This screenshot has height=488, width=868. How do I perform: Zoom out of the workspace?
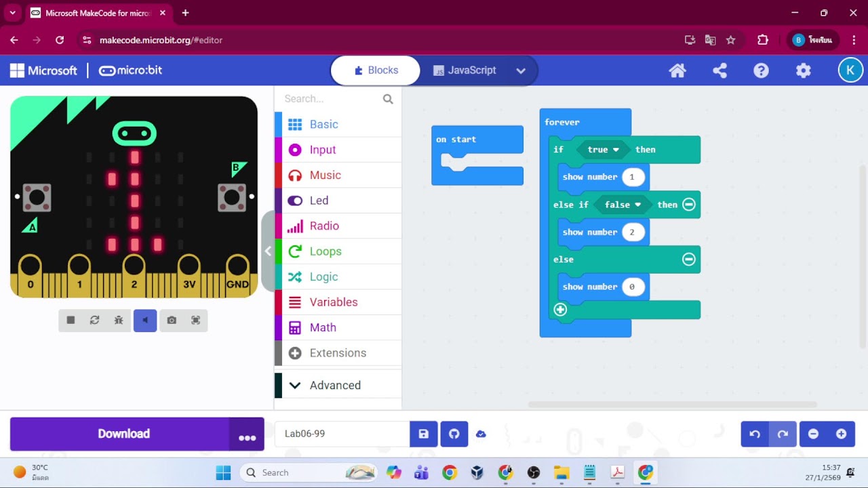click(814, 434)
